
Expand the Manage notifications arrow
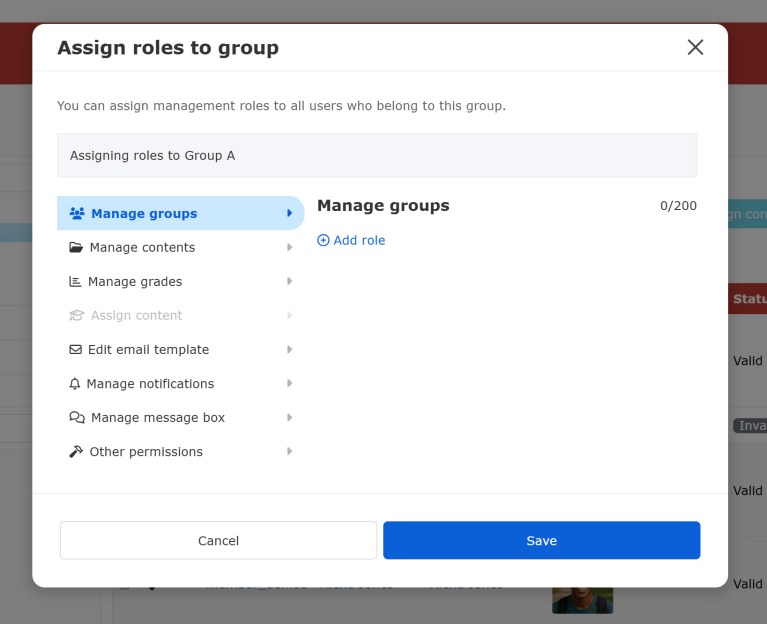(290, 383)
